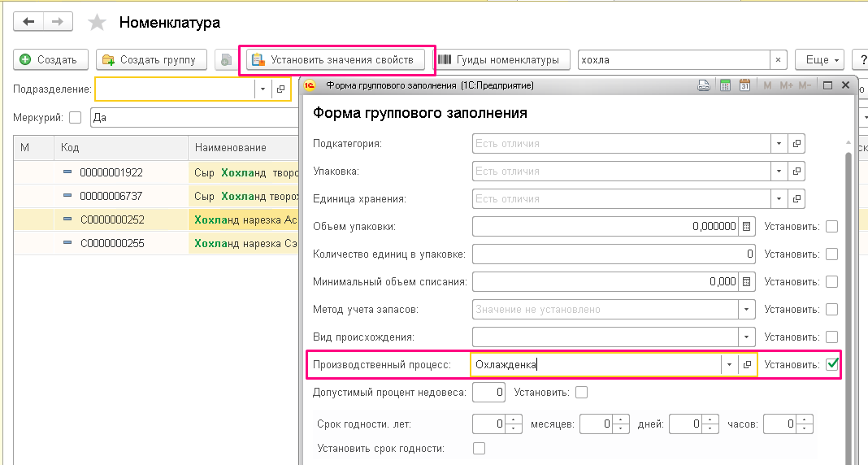Screen dimensions: 868x465
Task: Maximize the Форма группового заполнения dialog
Action: [x=827, y=85]
